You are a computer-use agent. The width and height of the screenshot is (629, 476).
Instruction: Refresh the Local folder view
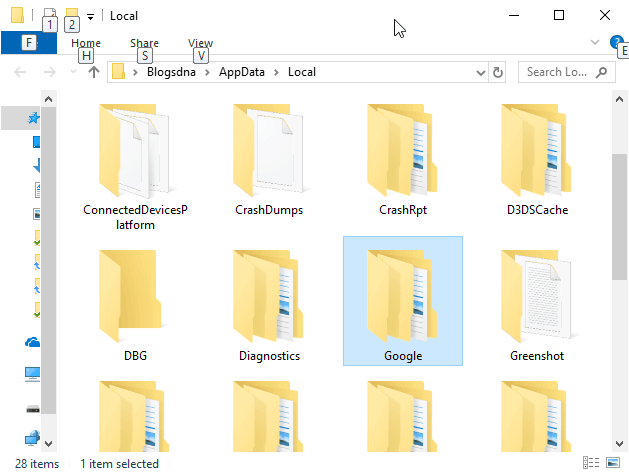(x=497, y=73)
